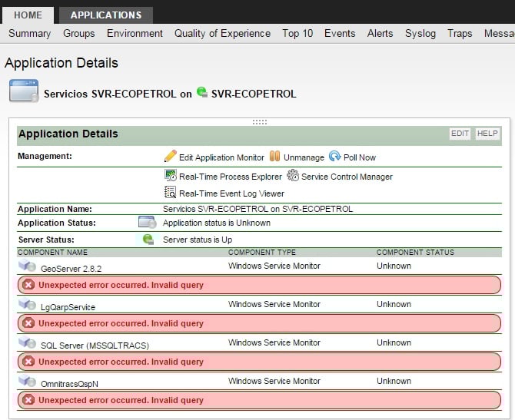Click the green node status icon beside SVR-ECOPETROL
Screen dimensions: 515x420
(x=202, y=92)
